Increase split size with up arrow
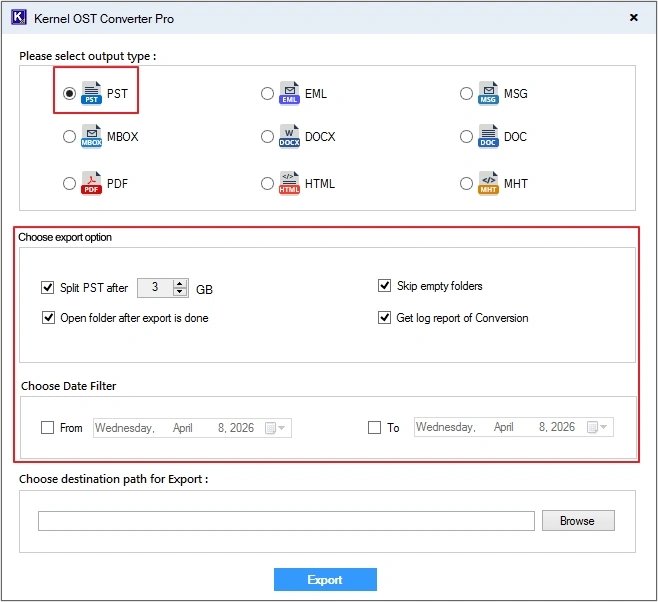 click(180, 283)
